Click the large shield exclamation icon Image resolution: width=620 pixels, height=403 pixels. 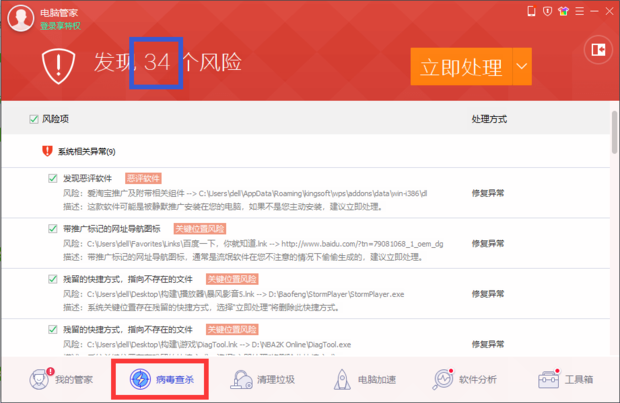point(60,66)
